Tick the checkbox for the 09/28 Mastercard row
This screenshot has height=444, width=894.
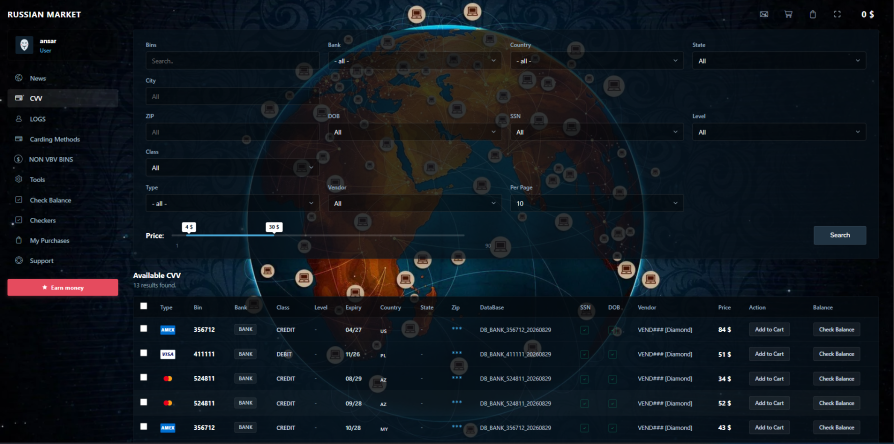click(144, 402)
